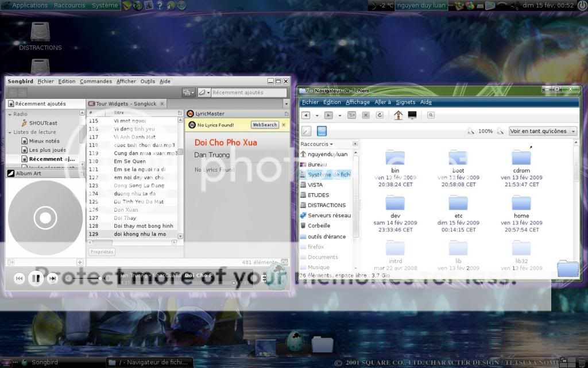588x368 pixels.
Task: Click the track progress seek bar
Action: click(x=185, y=283)
